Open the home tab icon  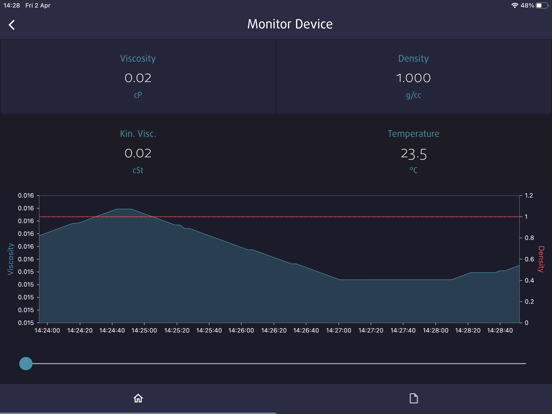pyautogui.click(x=138, y=398)
